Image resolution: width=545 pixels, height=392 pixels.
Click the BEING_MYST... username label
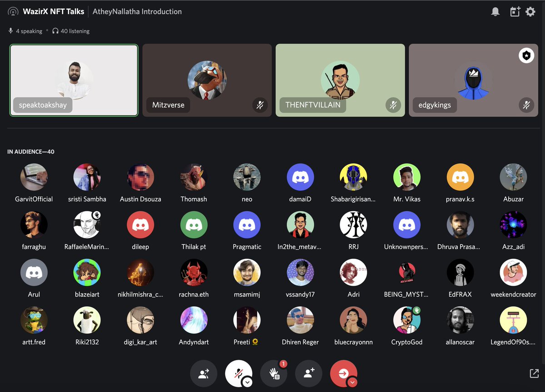tap(406, 294)
